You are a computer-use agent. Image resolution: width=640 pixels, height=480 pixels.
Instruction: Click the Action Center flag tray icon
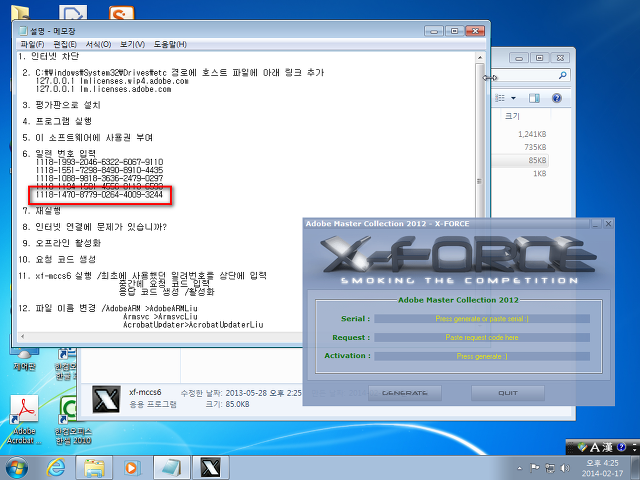(x=534, y=468)
